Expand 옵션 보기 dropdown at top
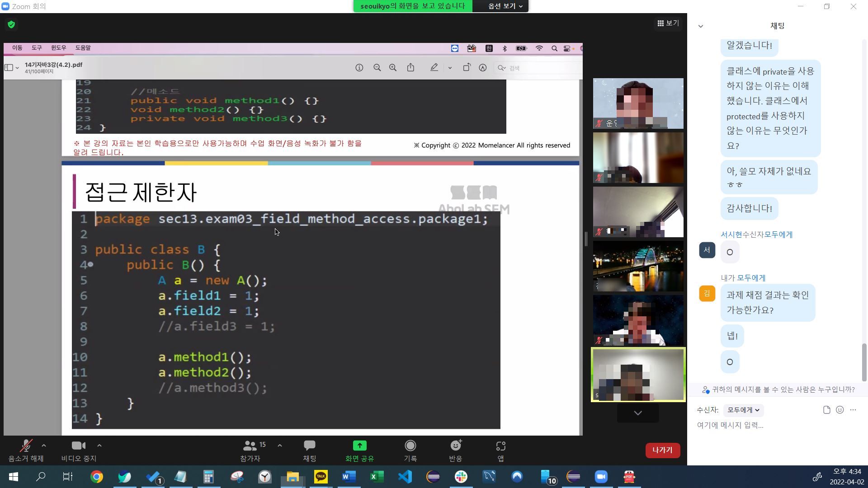The image size is (868, 488). (505, 6)
